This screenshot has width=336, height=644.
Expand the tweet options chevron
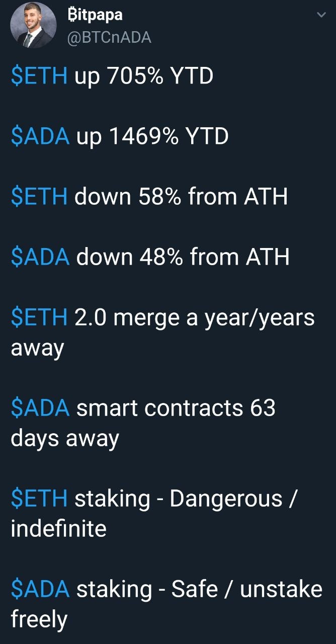321,16
